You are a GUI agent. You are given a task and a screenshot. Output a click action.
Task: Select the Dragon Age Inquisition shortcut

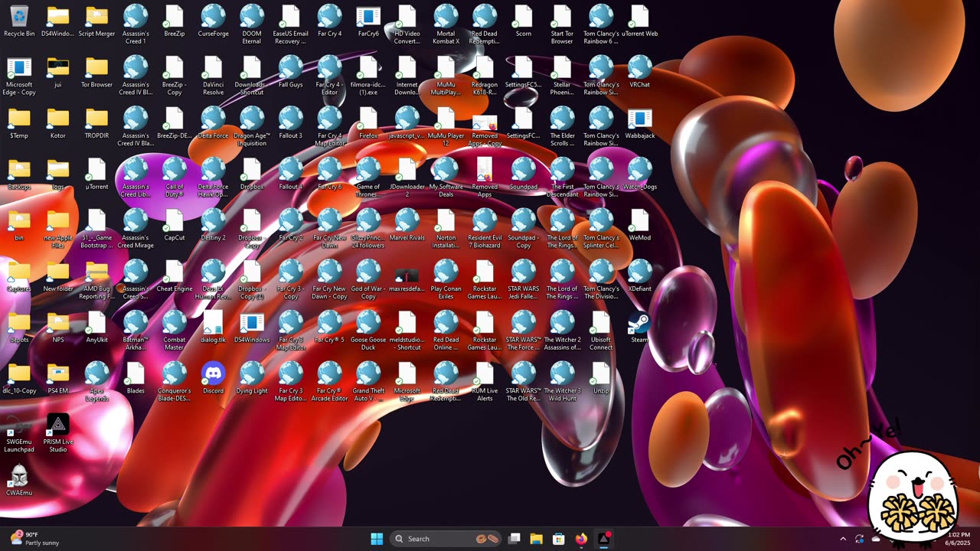(252, 128)
